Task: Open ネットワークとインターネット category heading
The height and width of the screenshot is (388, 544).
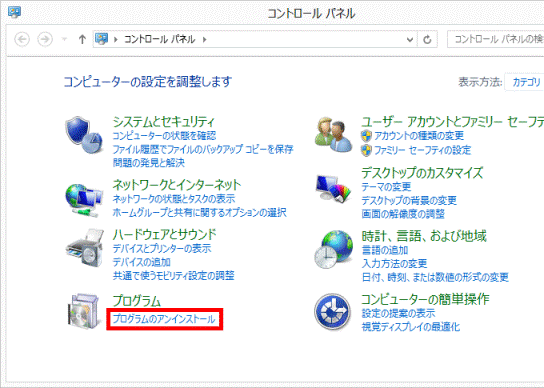Action: [x=176, y=185]
